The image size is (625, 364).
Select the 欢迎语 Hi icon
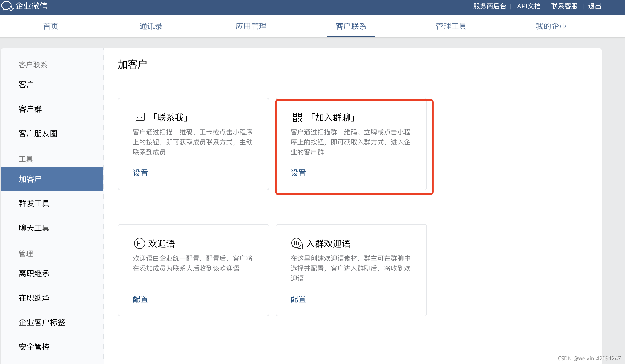pyautogui.click(x=140, y=243)
